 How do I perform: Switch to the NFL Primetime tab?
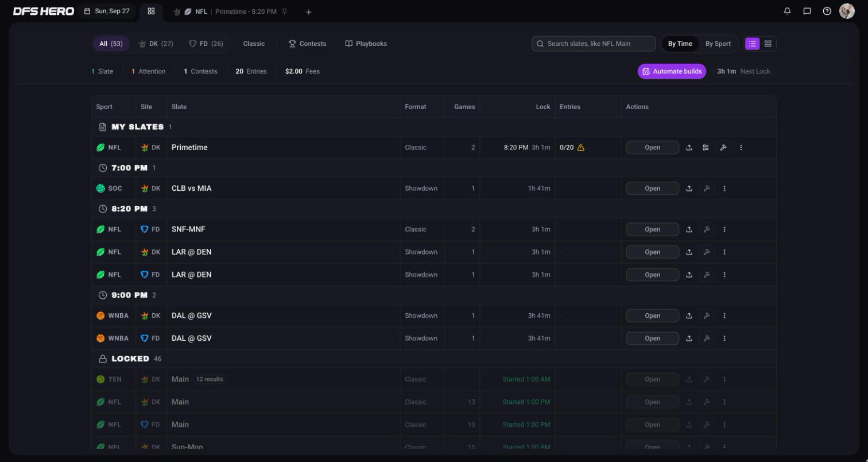tap(231, 11)
